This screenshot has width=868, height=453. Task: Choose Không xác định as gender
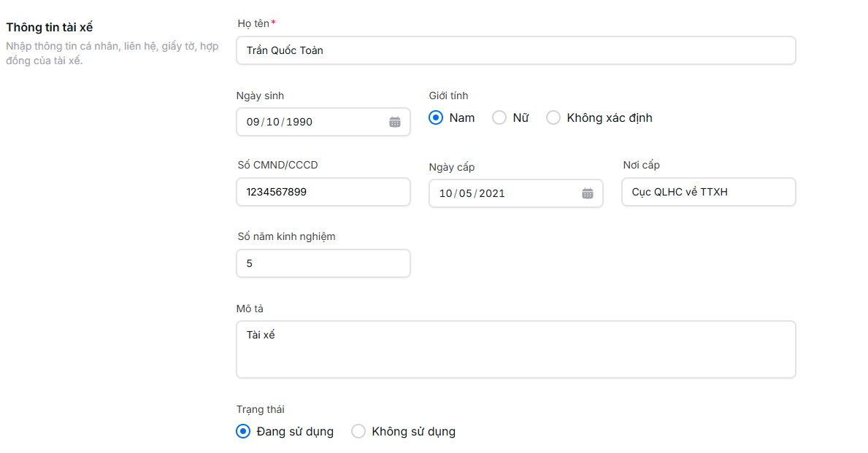point(553,117)
